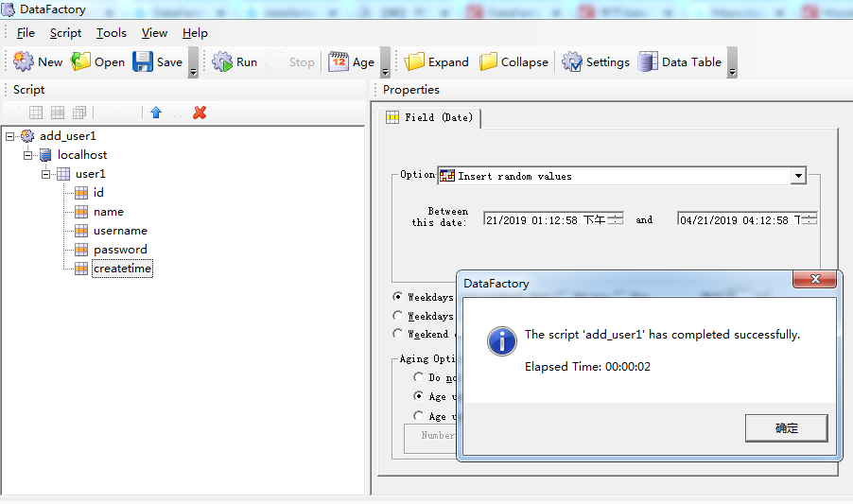Select the 'Do no' aging radio button
The height and width of the screenshot is (504, 853).
coord(418,376)
